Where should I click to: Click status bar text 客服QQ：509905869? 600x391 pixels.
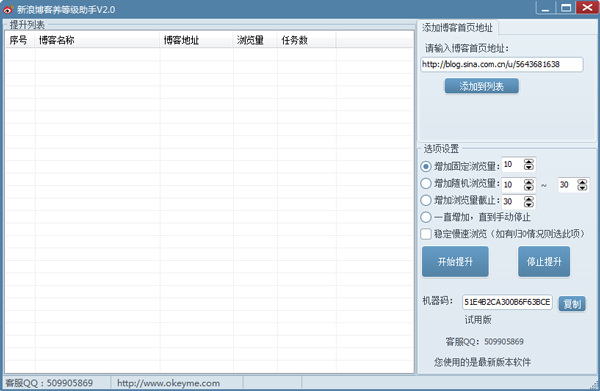[49, 383]
